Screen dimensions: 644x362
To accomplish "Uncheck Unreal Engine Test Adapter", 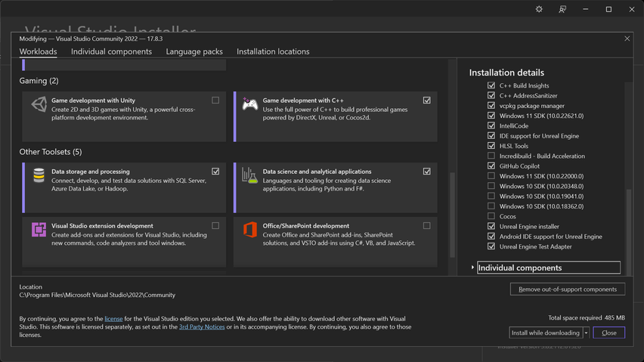I will pyautogui.click(x=491, y=246).
